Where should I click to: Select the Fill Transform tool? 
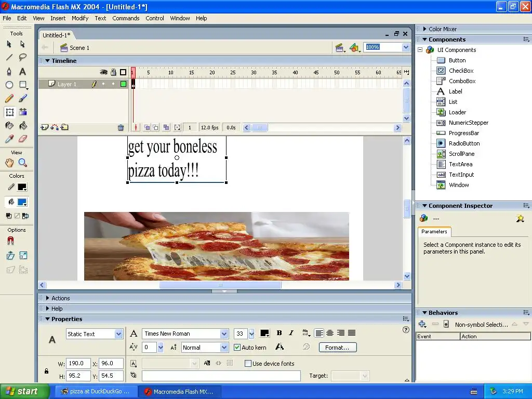[23, 112]
